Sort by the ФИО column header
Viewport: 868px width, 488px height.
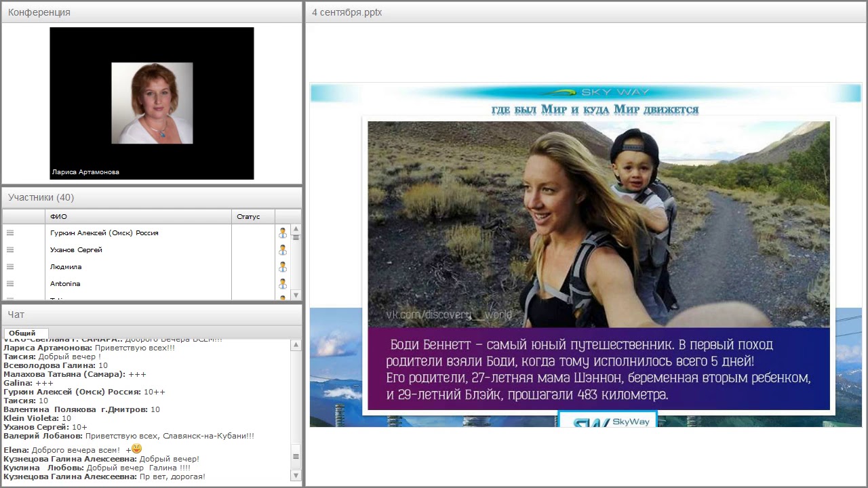click(x=139, y=216)
